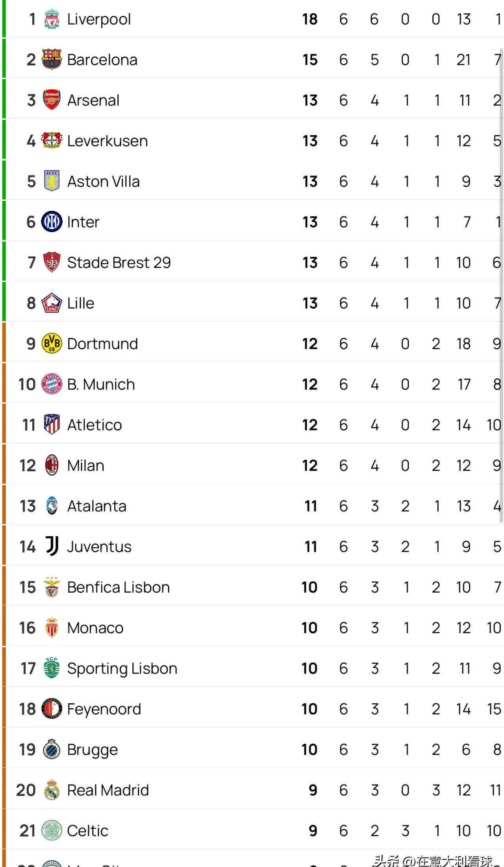504x867 pixels.
Task: Open the Stade Brest 29 team name
Action: [119, 263]
